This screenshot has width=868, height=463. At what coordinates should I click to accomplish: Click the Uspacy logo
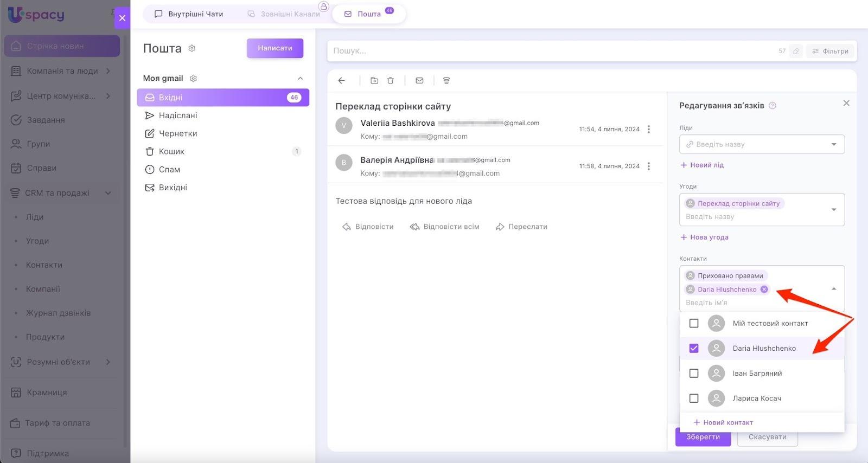(x=36, y=15)
